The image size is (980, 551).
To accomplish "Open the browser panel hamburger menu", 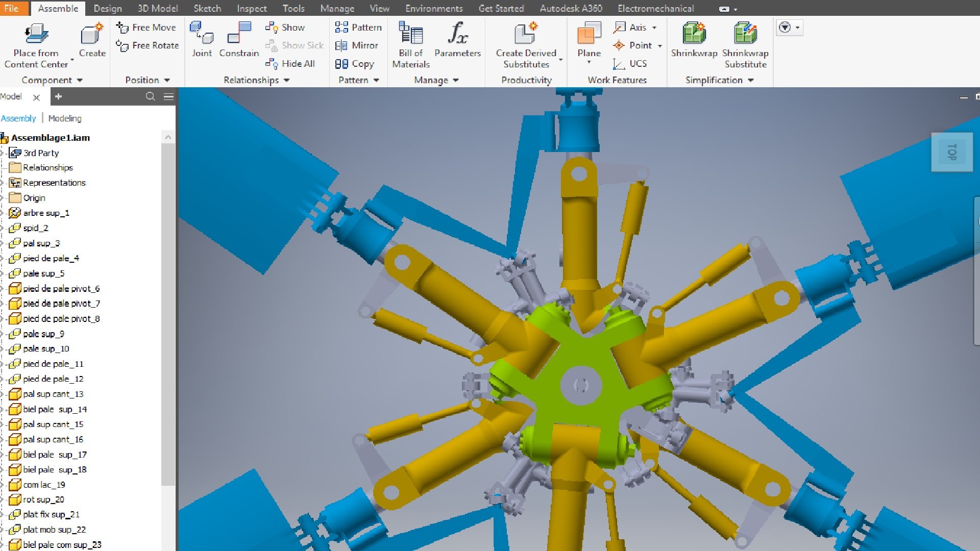I will click(168, 96).
